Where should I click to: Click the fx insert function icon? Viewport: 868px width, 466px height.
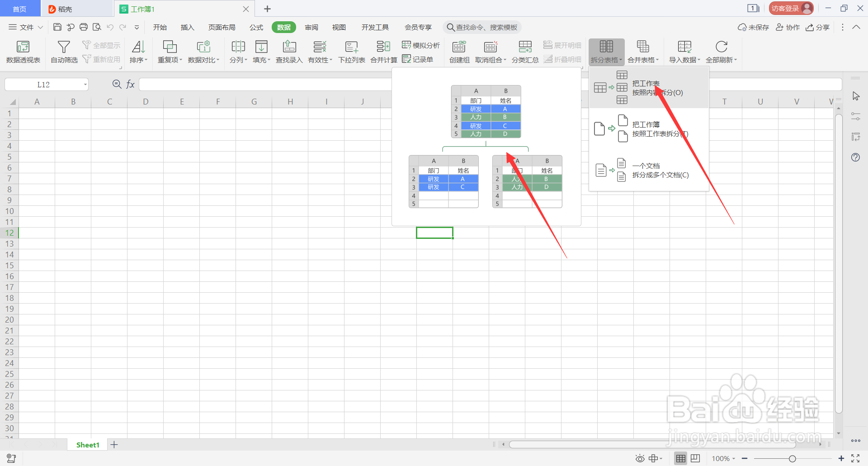(131, 84)
